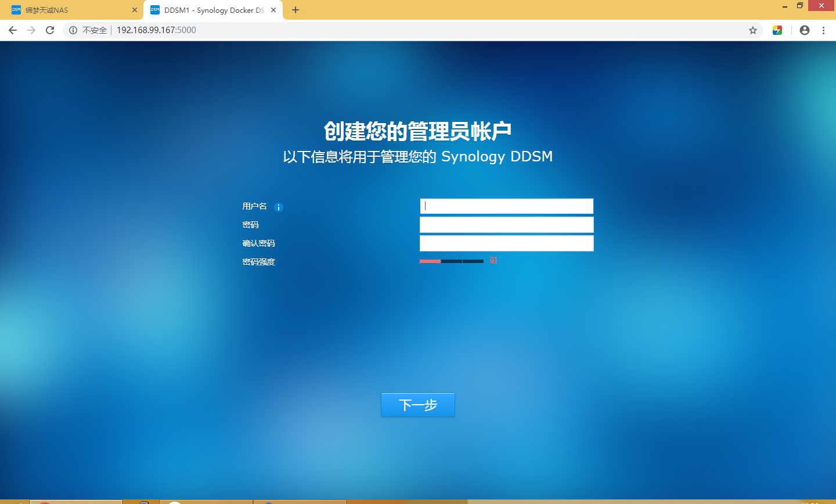This screenshot has height=504, width=836.
Task: Click the 密码强度 strength indicator bar
Action: click(x=452, y=261)
